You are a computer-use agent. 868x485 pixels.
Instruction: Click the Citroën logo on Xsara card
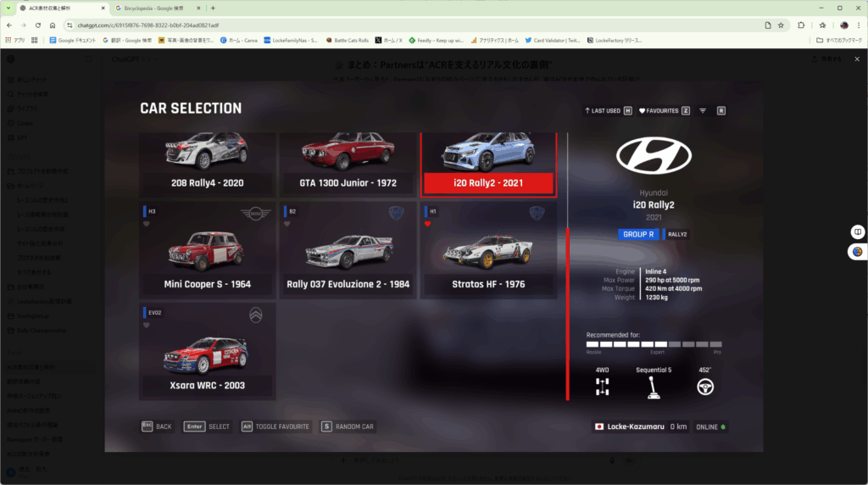[x=256, y=316]
